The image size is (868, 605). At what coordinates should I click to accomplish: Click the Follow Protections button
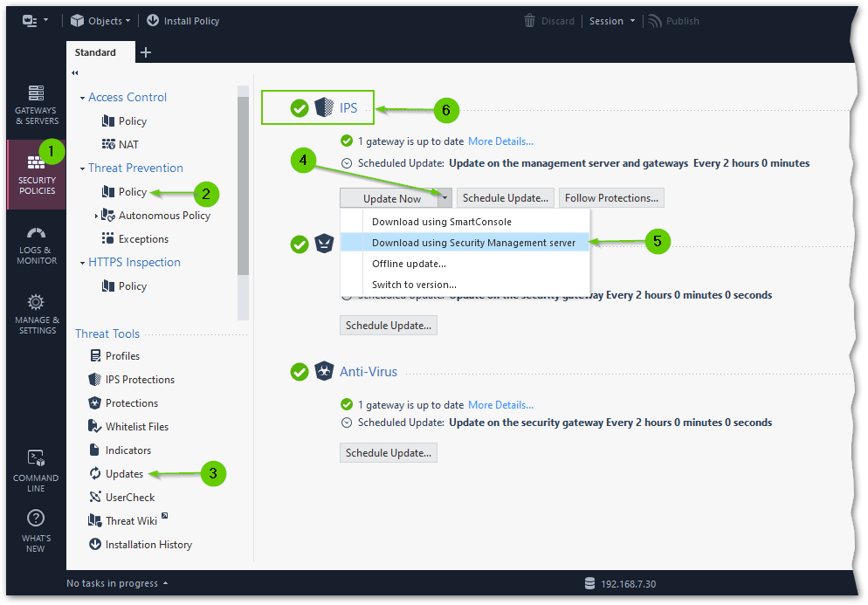pos(611,197)
